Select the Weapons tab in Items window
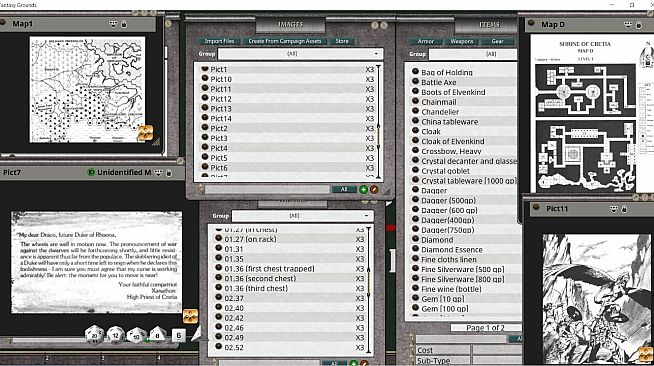654x366 pixels. [462, 41]
